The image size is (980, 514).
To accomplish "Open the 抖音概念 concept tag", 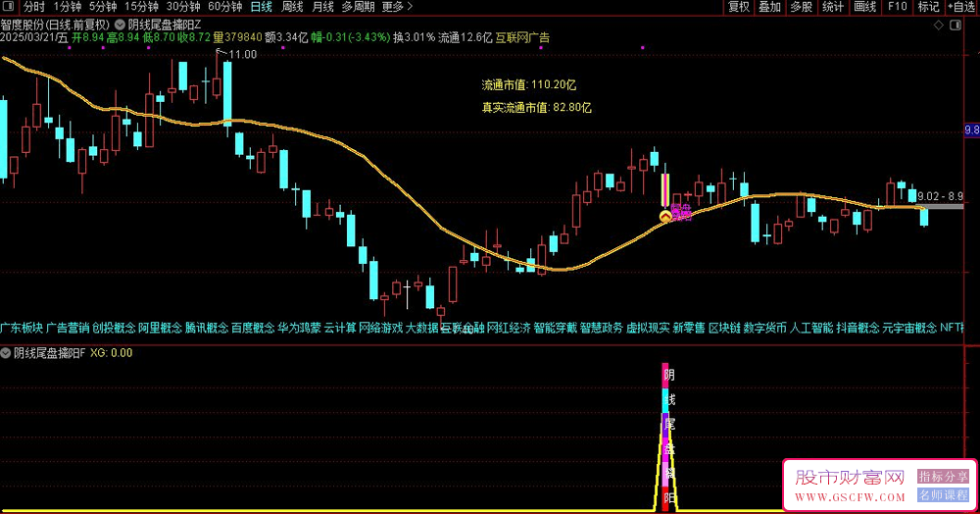I will pos(857,328).
